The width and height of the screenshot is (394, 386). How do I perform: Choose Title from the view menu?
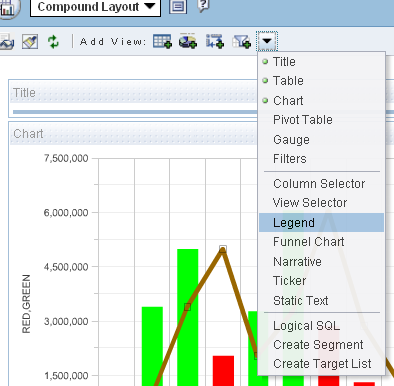321,62
